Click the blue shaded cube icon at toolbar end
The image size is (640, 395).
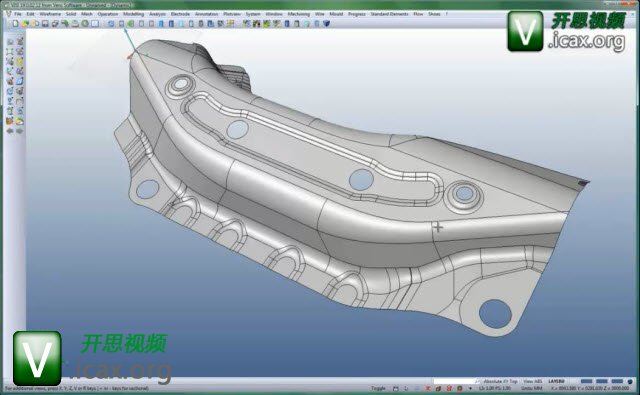(x=326, y=24)
